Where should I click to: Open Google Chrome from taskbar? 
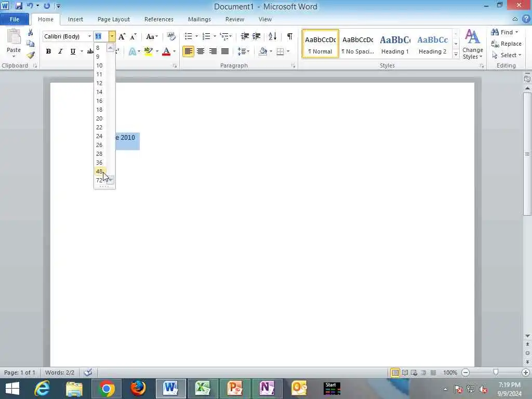coord(107,389)
